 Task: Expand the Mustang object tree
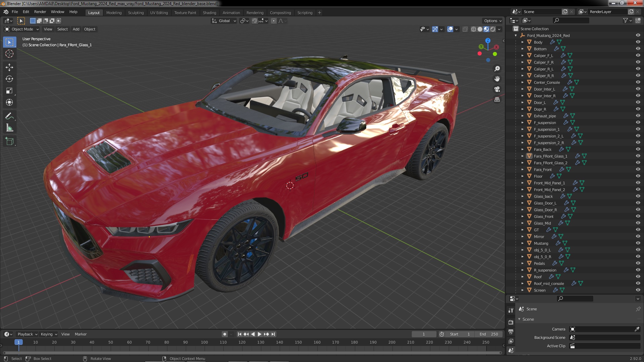point(522,243)
